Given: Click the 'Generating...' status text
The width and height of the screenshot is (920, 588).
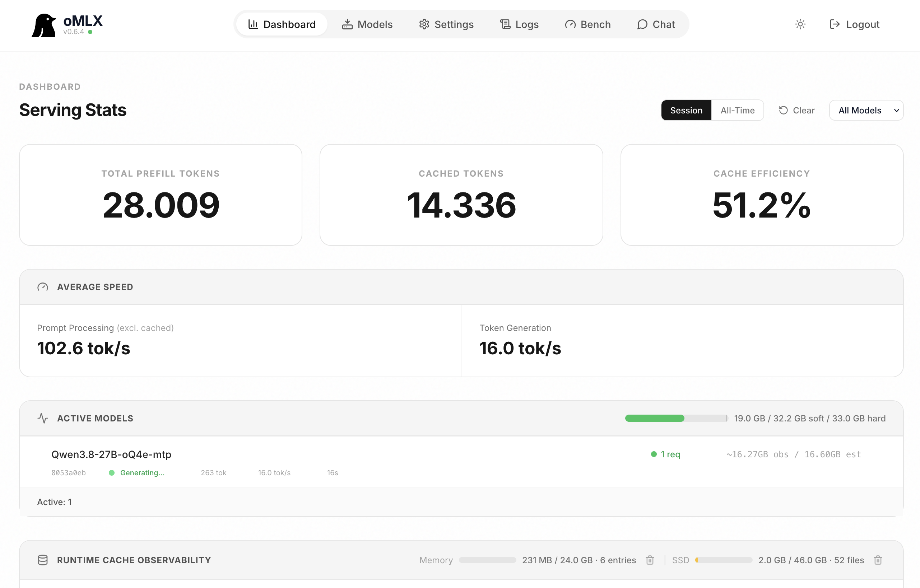Looking at the screenshot, I should click(142, 473).
